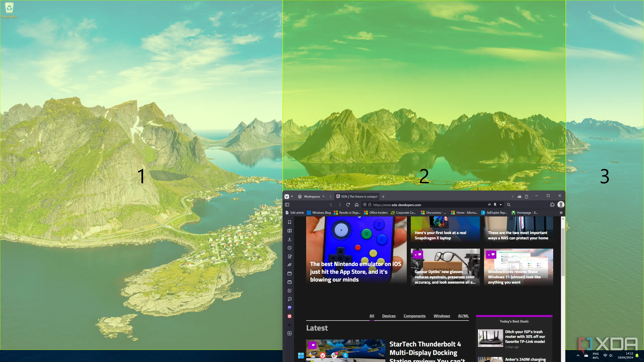Open the Vivaldi main menu button
The image size is (644, 362).
pyautogui.click(x=287, y=197)
